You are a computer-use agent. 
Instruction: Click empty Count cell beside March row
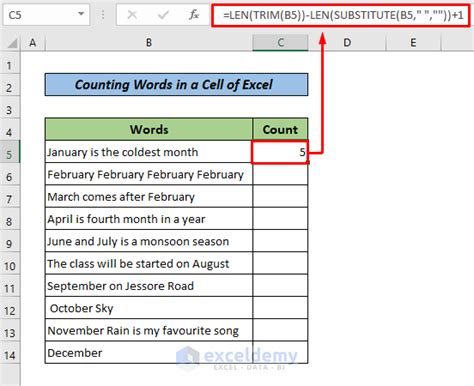[280, 197]
